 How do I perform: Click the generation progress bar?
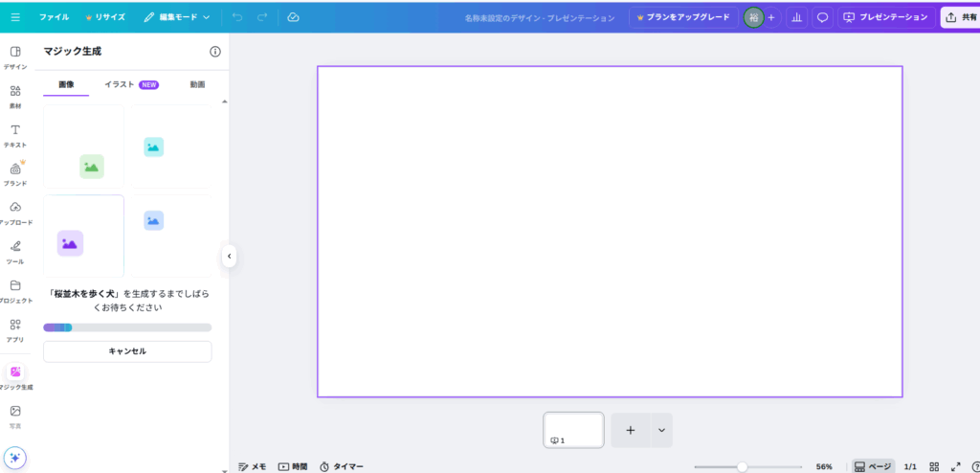point(127,327)
